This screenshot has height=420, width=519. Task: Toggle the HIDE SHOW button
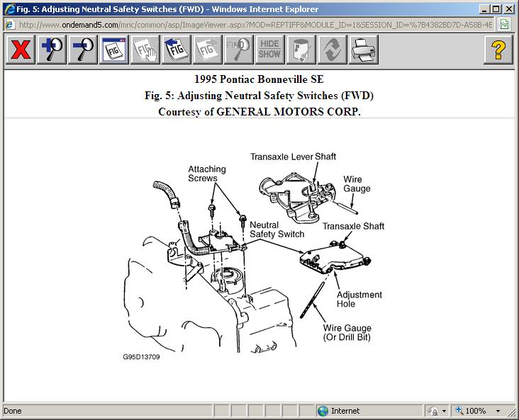tap(269, 50)
